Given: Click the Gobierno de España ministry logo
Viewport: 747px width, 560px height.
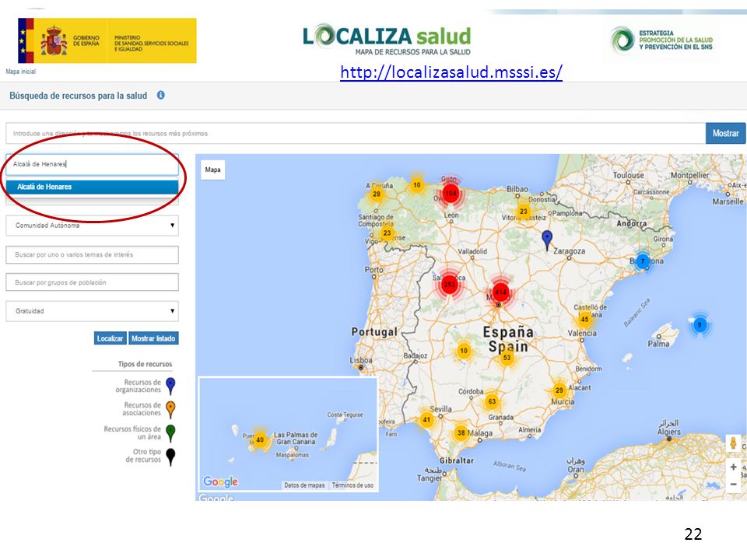Looking at the screenshot, I should click(x=107, y=40).
